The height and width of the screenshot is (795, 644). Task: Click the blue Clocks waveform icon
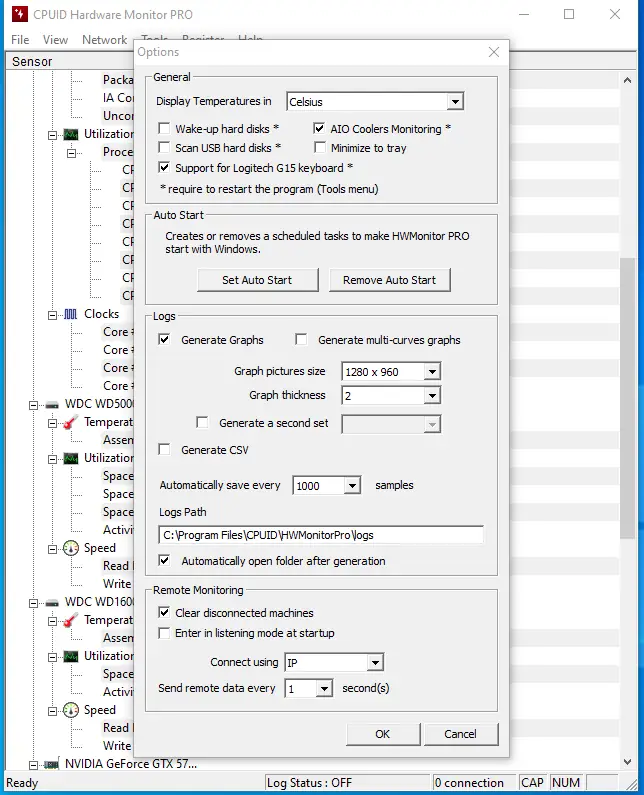click(71, 314)
